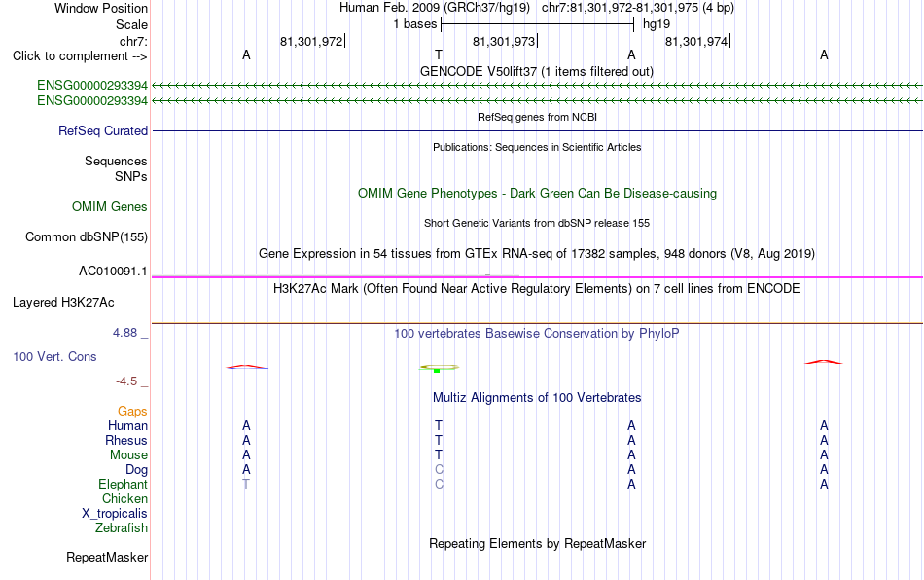Click the '100 Vert. Cons' track label

tap(54, 356)
